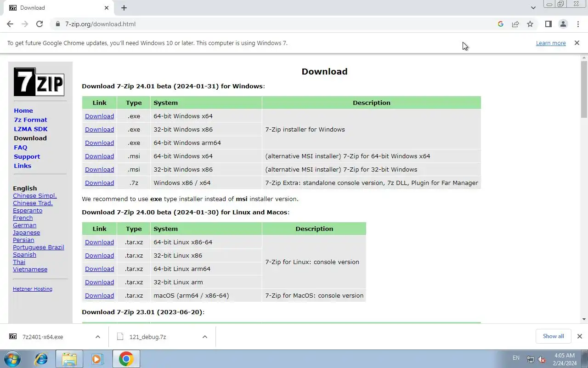Download the 64-bit Windows x64 .msi installer
Viewport: 588px width, 368px height.
[x=99, y=156]
